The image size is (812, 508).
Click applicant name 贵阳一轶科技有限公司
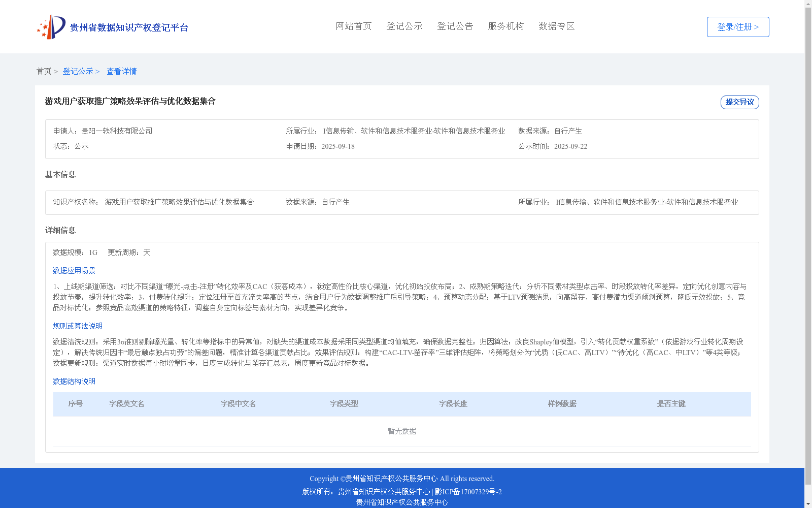pyautogui.click(x=117, y=131)
